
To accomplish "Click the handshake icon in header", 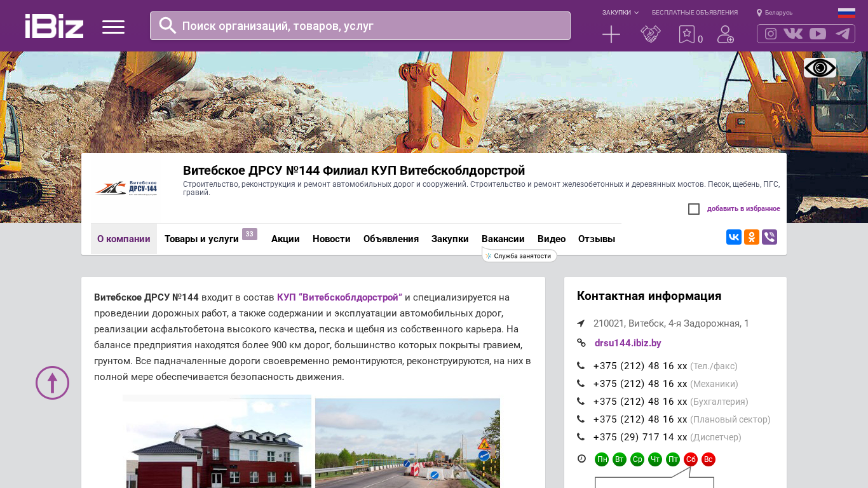I will 651,34.
